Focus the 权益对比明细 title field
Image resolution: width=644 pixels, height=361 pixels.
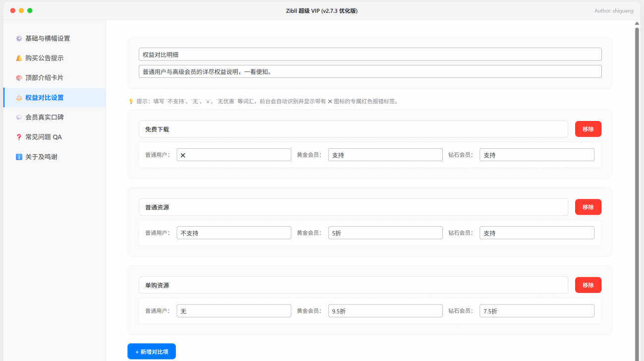370,55
